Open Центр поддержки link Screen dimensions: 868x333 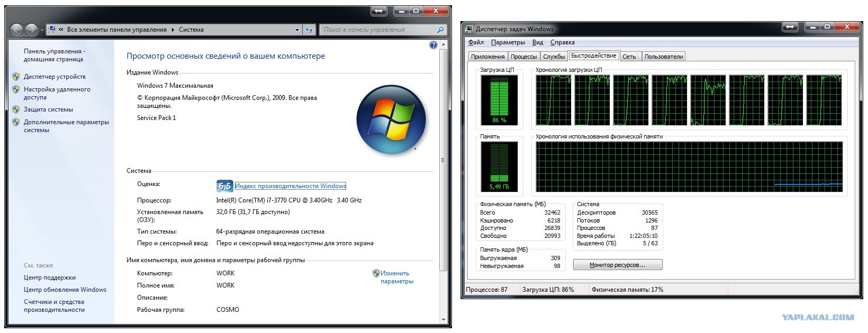(x=50, y=277)
